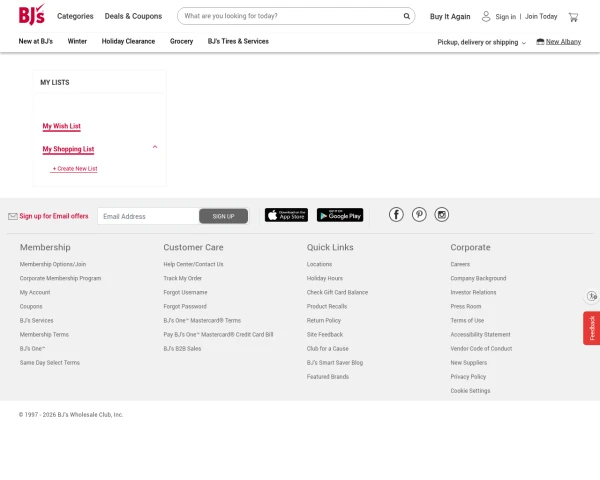600x480 pixels.
Task: Open the Grocery section
Action: 181,41
